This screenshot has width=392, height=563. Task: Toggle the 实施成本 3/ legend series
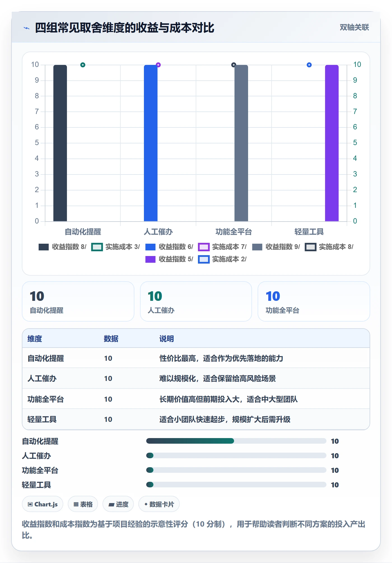click(116, 247)
